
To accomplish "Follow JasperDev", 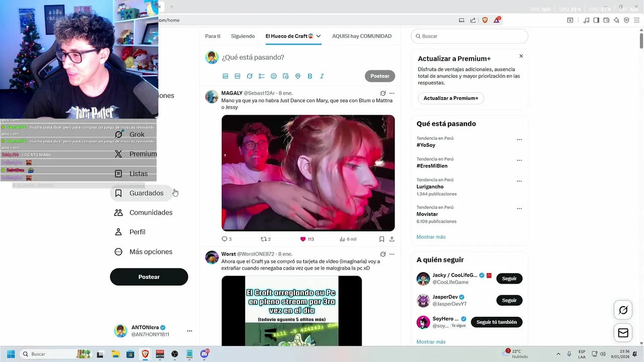I will 509,300.
